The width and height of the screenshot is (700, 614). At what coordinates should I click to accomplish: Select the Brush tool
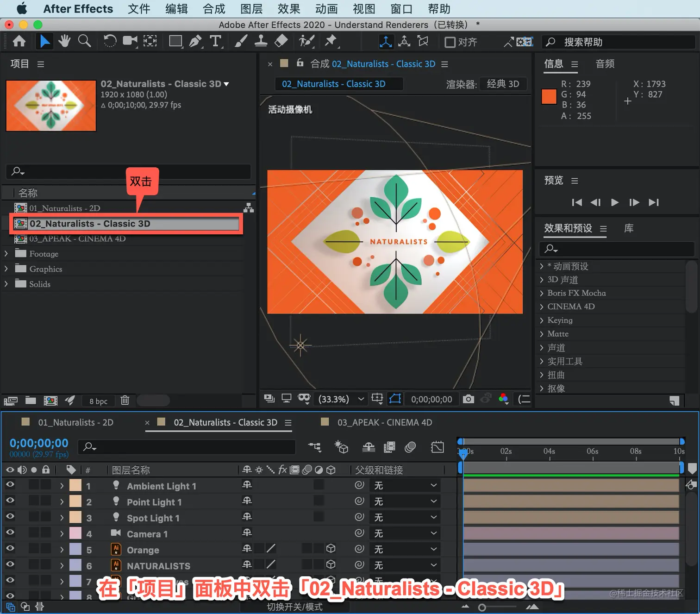click(241, 42)
